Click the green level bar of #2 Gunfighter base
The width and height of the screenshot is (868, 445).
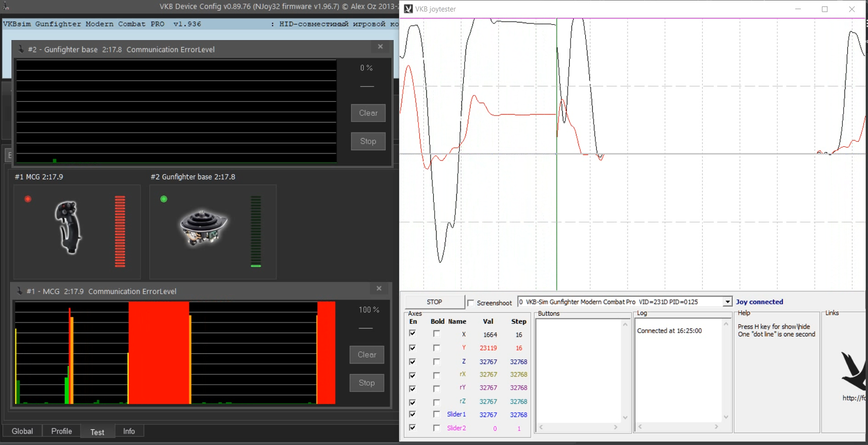pos(256,231)
